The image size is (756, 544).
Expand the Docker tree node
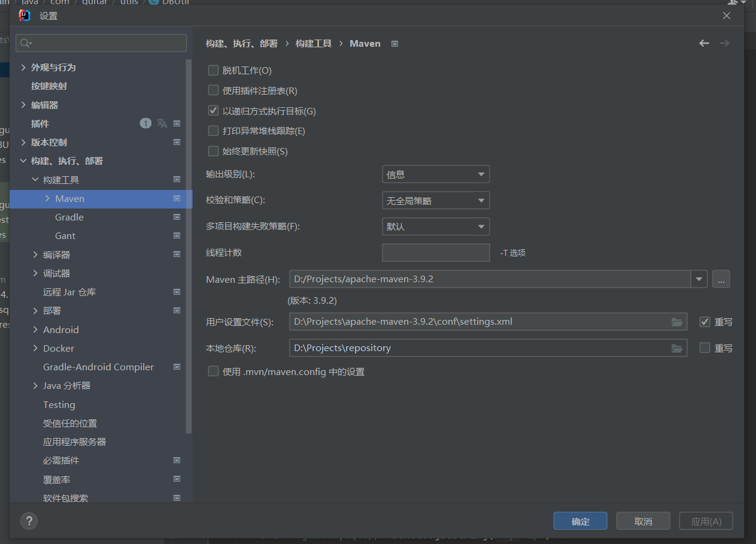[35, 348]
